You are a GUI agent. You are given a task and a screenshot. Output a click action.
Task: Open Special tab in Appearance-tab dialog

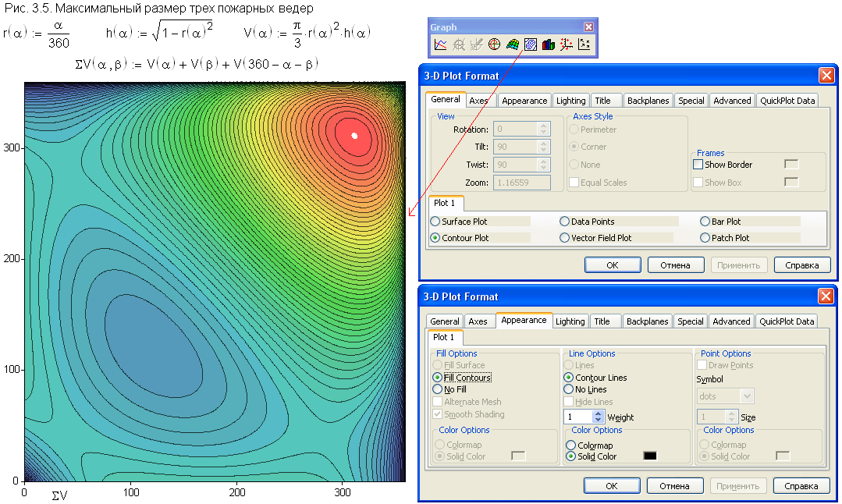point(690,321)
